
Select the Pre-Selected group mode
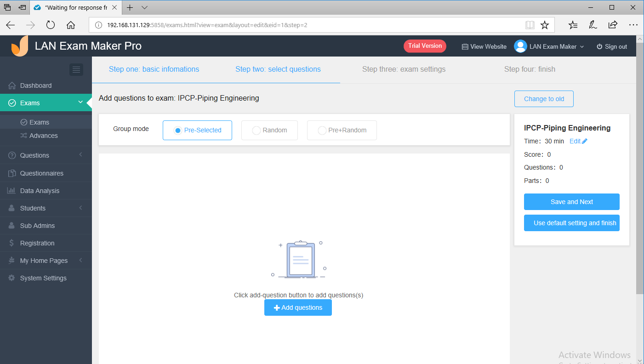click(x=197, y=130)
